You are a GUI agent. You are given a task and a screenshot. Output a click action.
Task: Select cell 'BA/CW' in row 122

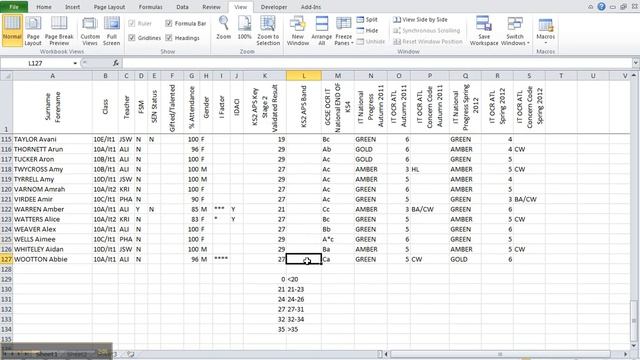(x=430, y=209)
